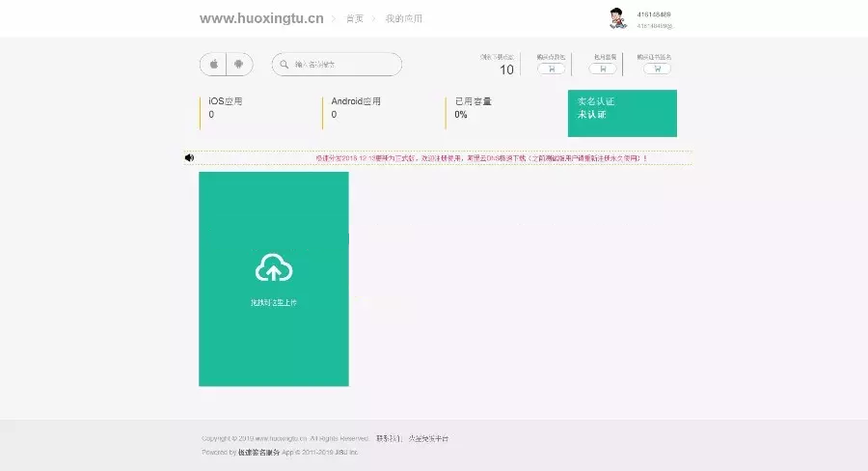
Task: Click the red announcement notice text
Action: click(481, 158)
